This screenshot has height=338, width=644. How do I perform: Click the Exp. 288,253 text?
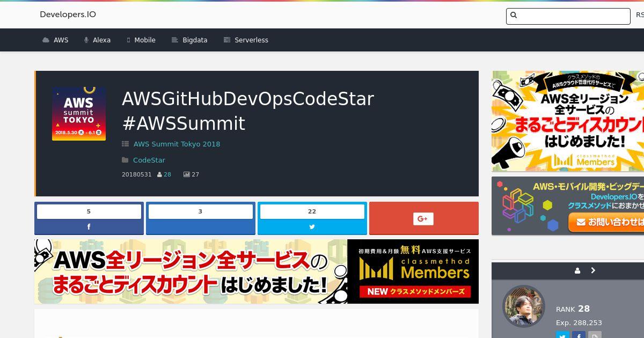(579, 323)
